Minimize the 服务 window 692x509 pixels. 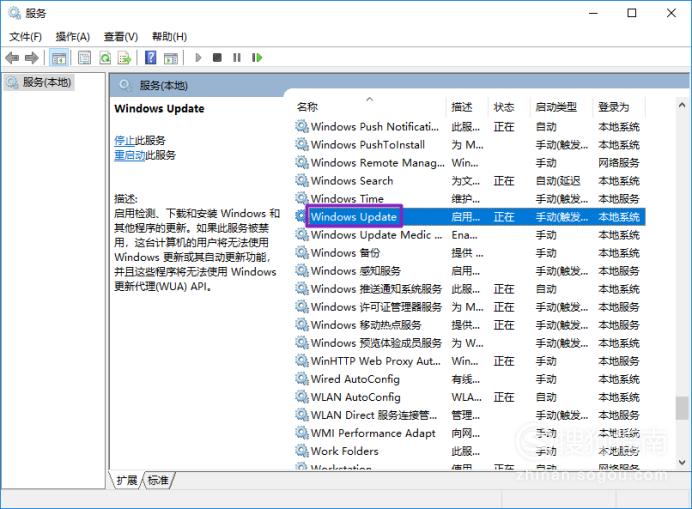pyautogui.click(x=593, y=13)
